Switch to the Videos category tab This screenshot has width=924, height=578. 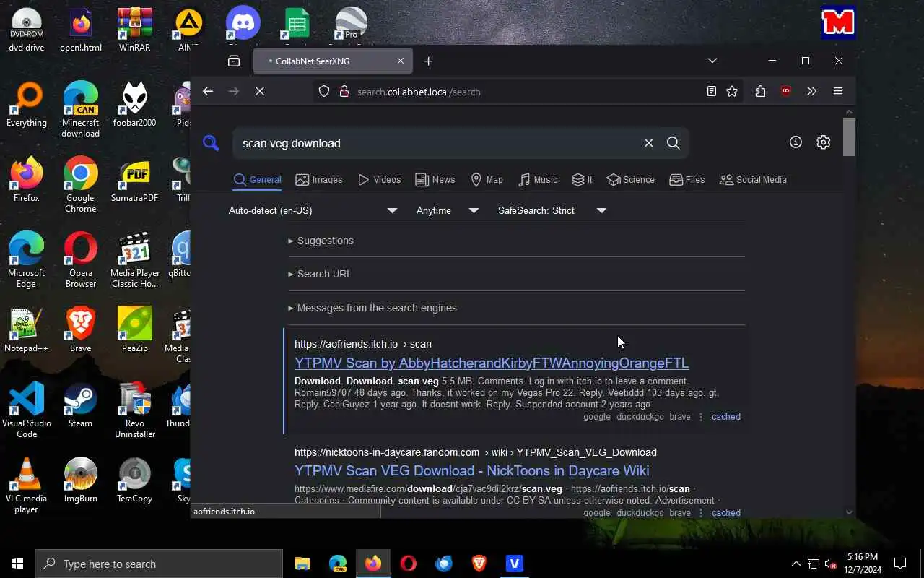click(379, 180)
